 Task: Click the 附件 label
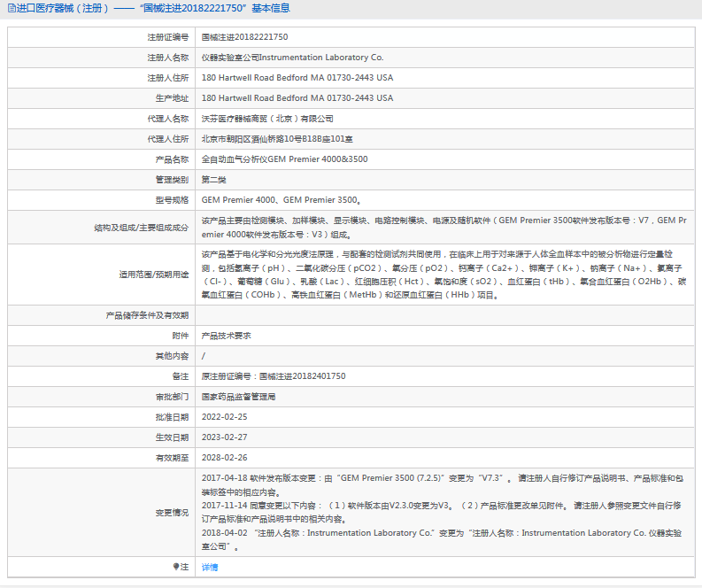click(181, 336)
